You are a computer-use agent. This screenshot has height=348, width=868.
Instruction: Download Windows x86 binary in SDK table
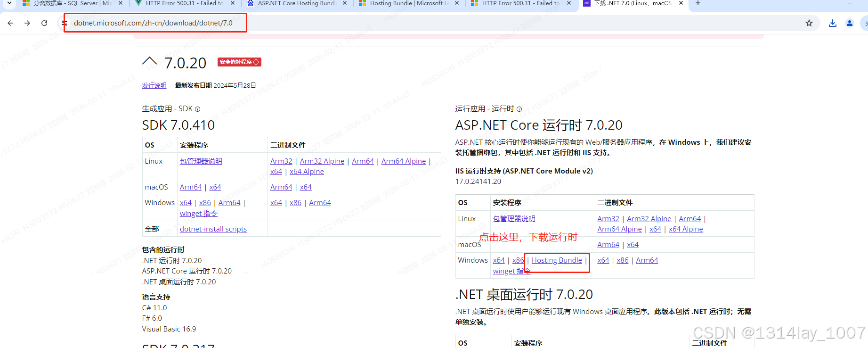(295, 203)
